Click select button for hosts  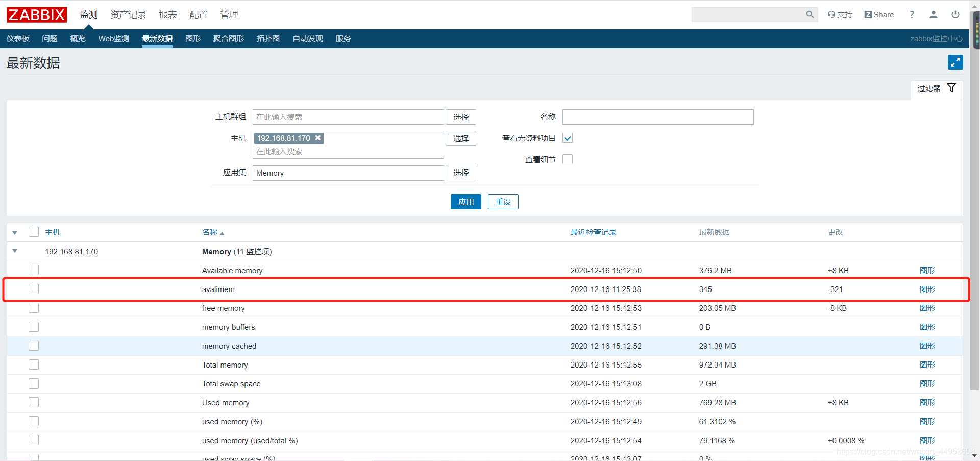coord(461,138)
